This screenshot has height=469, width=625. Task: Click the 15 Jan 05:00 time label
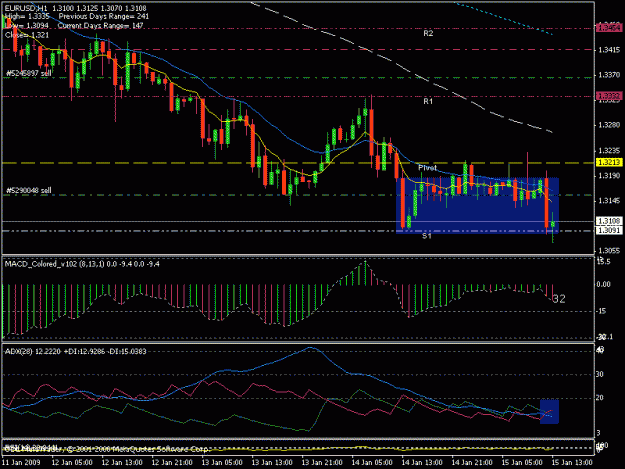pyautogui.click(x=522, y=462)
